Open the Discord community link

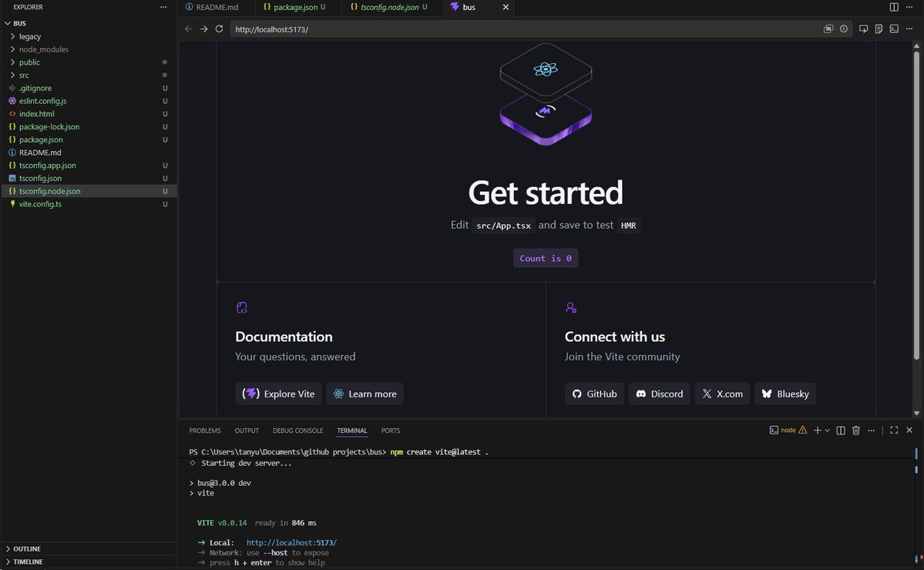(x=660, y=394)
